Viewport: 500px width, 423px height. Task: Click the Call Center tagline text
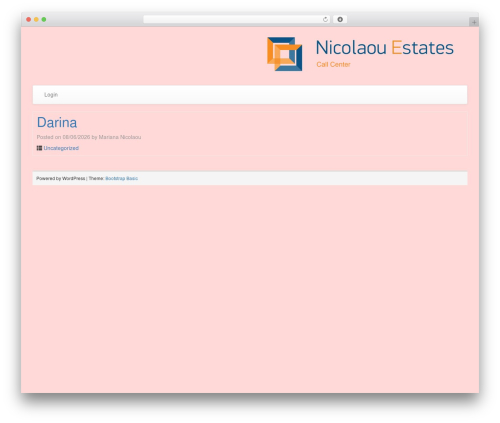[333, 64]
